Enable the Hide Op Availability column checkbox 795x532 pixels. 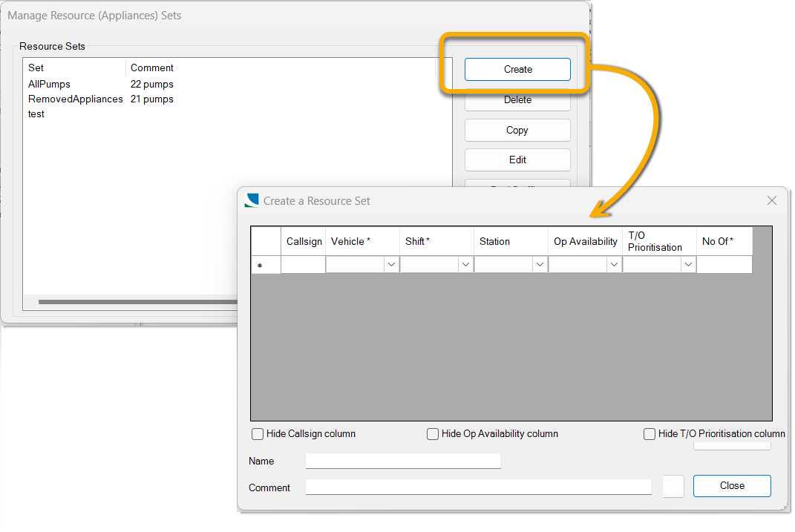433,434
